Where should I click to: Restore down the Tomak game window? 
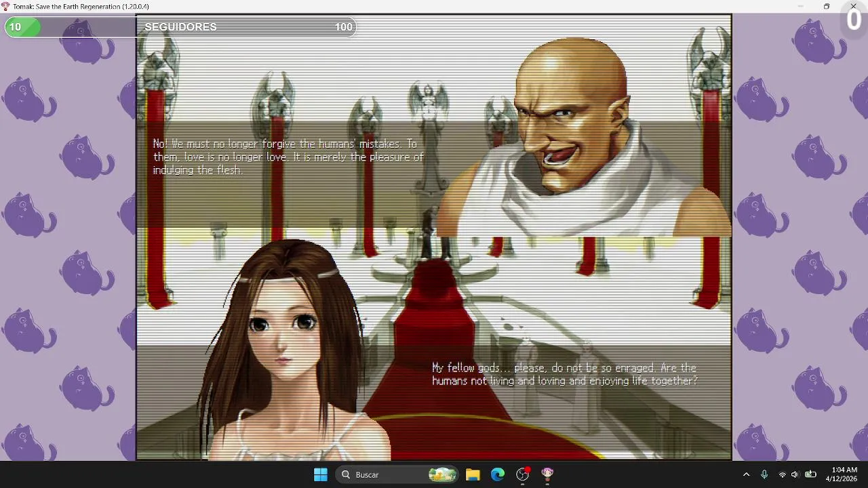click(x=827, y=6)
